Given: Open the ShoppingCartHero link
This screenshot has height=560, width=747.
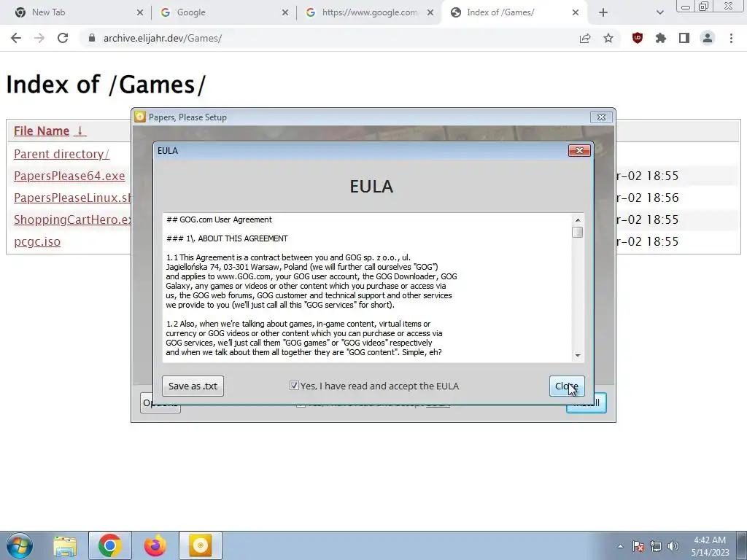Looking at the screenshot, I should pyautogui.click(x=72, y=219).
